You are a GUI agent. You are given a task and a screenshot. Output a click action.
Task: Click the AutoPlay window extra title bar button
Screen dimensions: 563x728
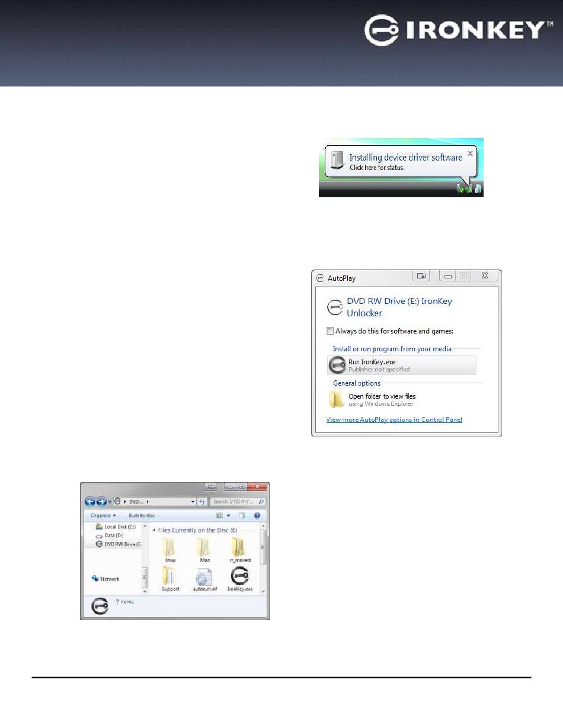(x=421, y=275)
